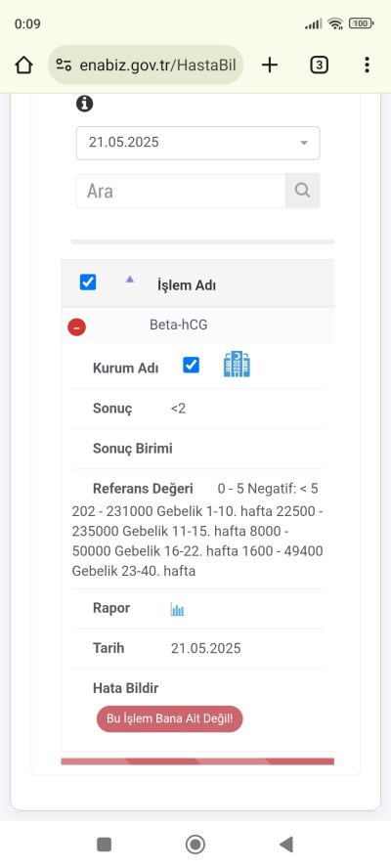
Task: Tap the Android home circle button
Action: point(195,845)
